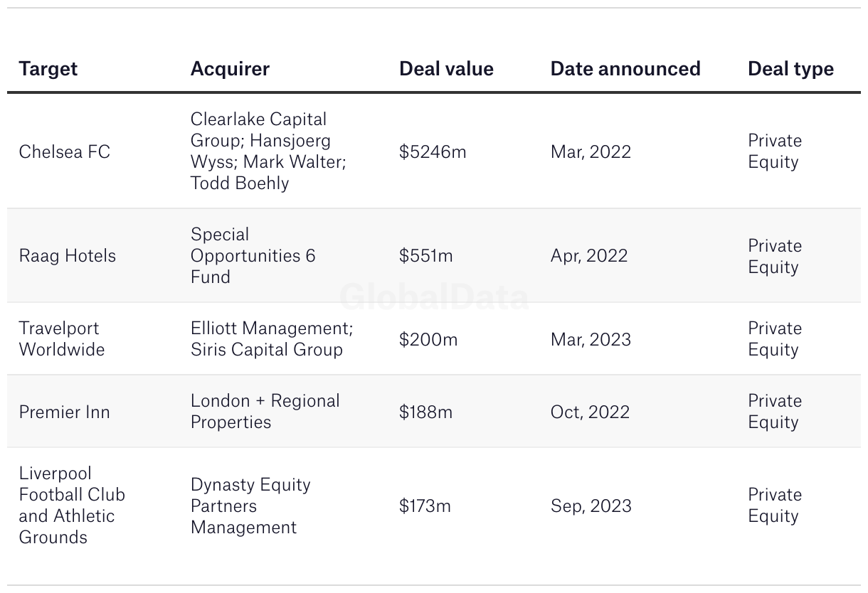The height and width of the screenshot is (593, 868).
Task: Select the Travelport Worldwide target cell
Action: 62,339
